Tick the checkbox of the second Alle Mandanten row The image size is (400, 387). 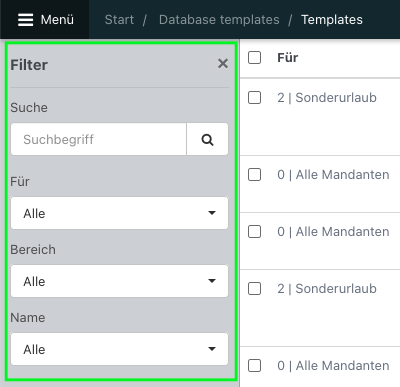point(254,231)
